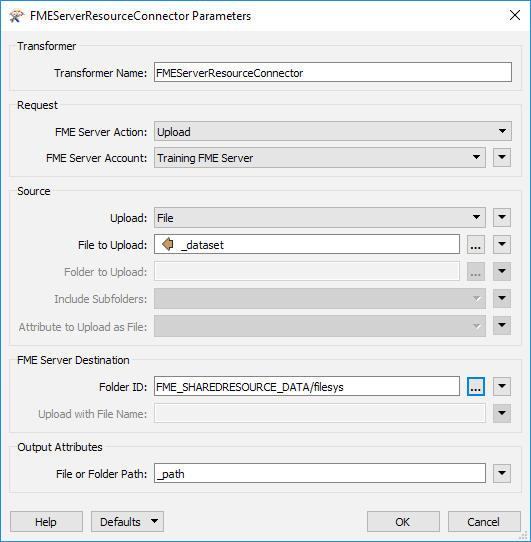531x542 pixels.
Task: Expand the FME Server Action dropdown
Action: [x=333, y=131]
